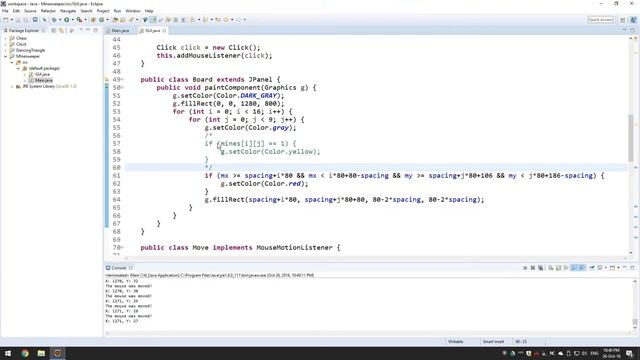
Task: Open the External tools dropdown arrow
Action: pyautogui.click(x=85, y=20)
